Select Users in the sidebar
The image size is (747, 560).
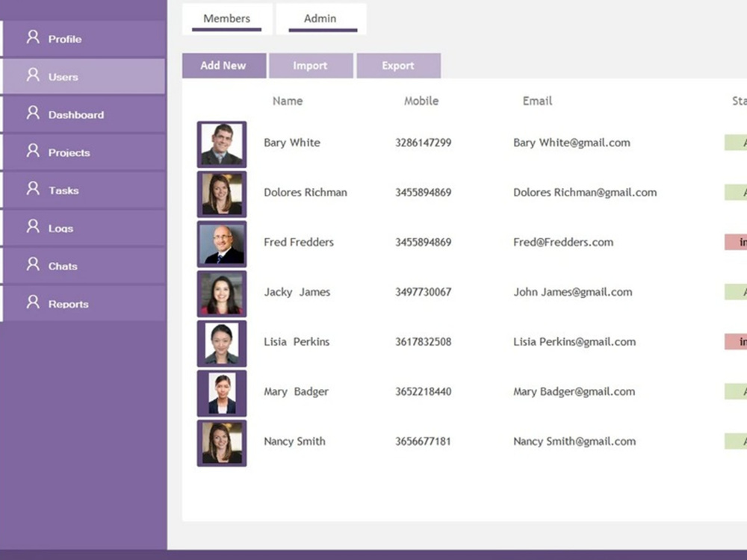pyautogui.click(x=84, y=77)
